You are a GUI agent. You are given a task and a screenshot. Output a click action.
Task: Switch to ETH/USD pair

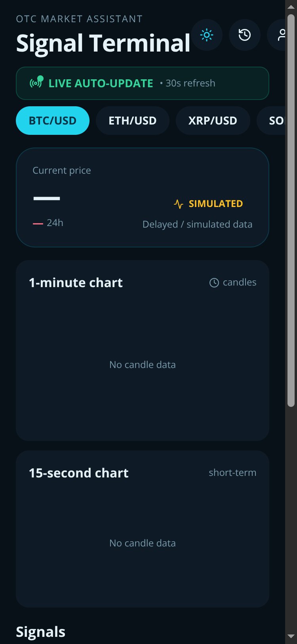(133, 121)
